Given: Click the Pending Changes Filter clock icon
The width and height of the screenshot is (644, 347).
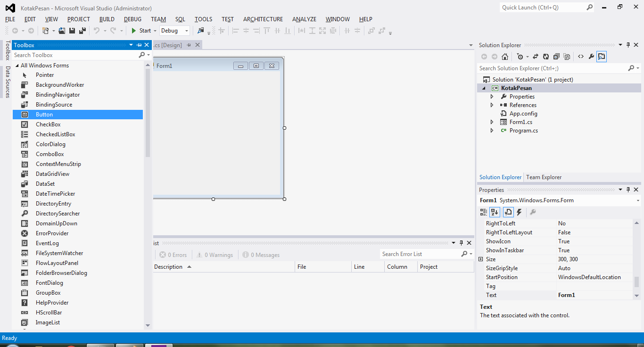Looking at the screenshot, I should coord(520,57).
